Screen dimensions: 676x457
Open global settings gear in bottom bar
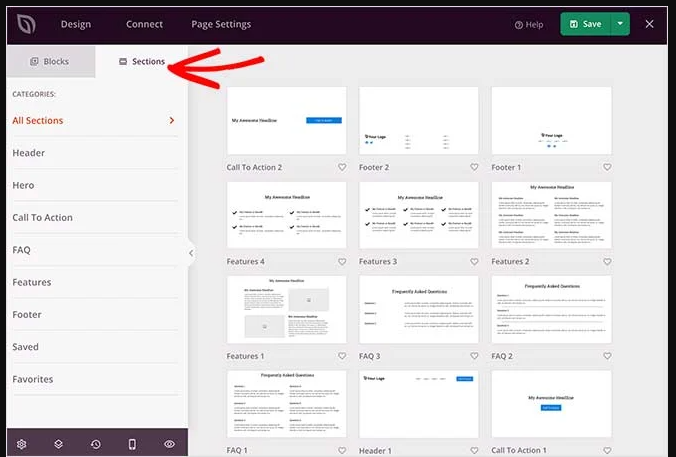[22, 444]
